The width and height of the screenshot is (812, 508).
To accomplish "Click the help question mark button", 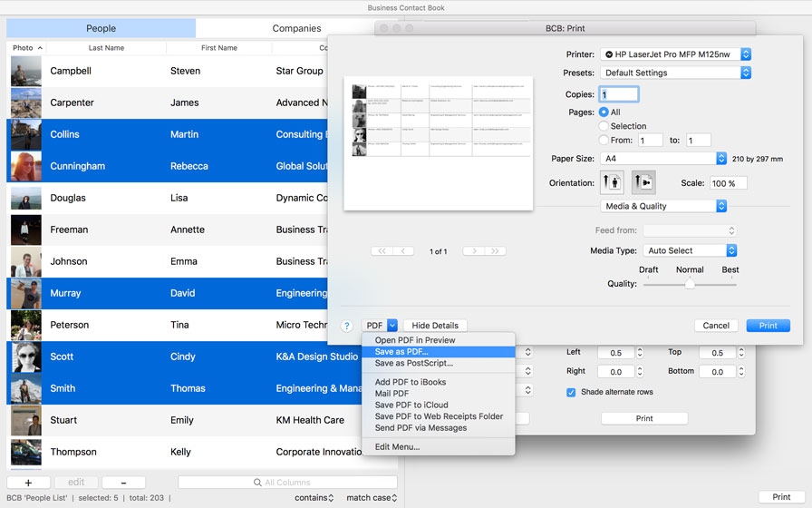I will [346, 326].
